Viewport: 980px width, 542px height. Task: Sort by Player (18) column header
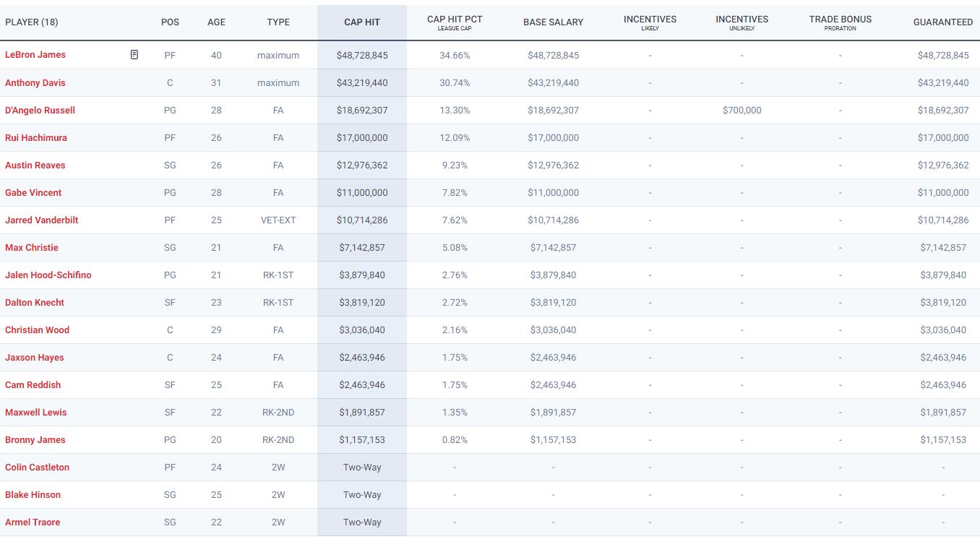32,22
